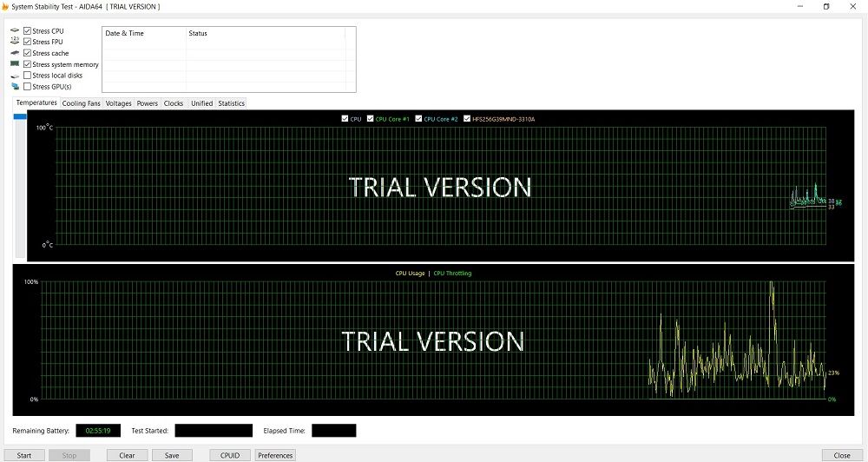Click the Elapsed Time field
The height and width of the screenshot is (462, 868).
pos(334,431)
